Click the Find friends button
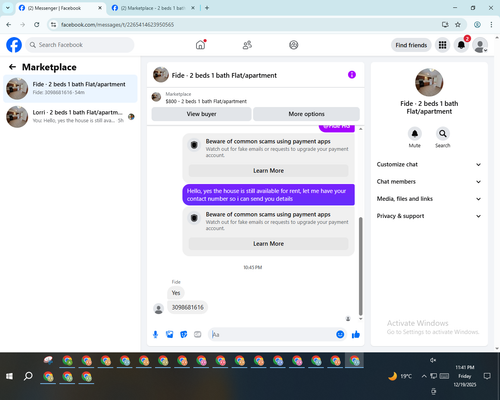The image size is (500, 400). click(x=411, y=45)
